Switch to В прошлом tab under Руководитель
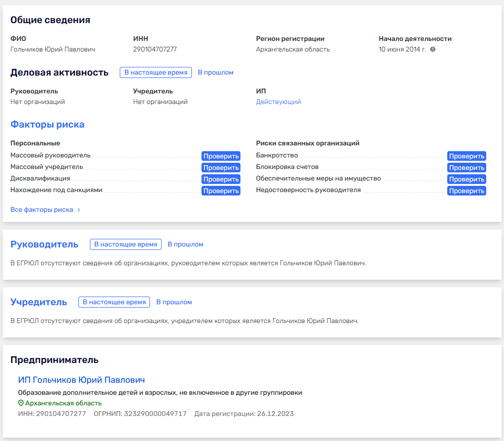This screenshot has width=504, height=441. click(186, 244)
